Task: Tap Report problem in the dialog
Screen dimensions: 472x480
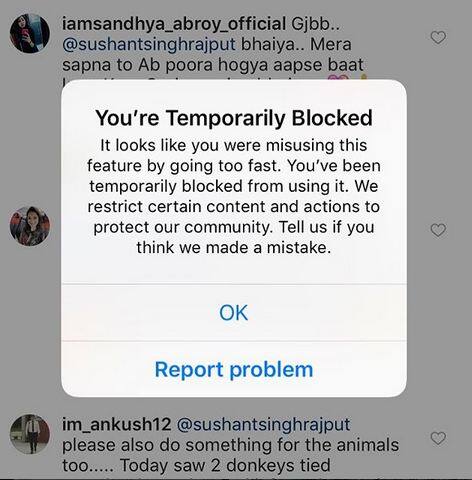Action: [234, 369]
